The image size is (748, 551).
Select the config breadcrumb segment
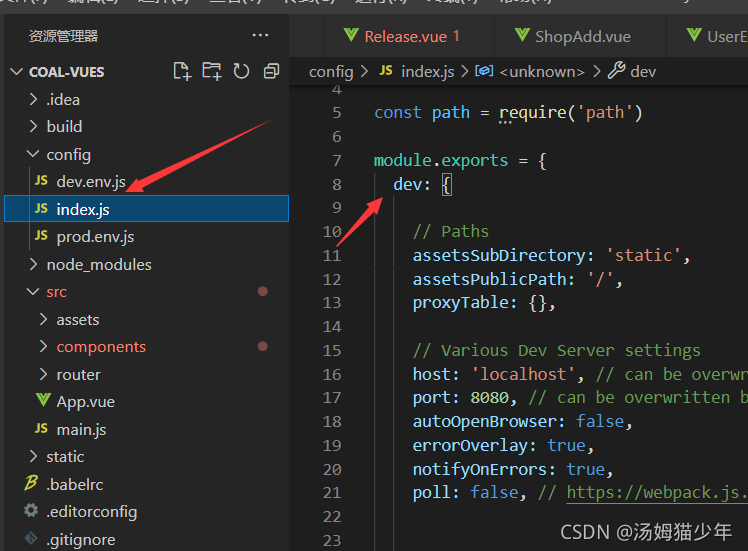pyautogui.click(x=331, y=72)
